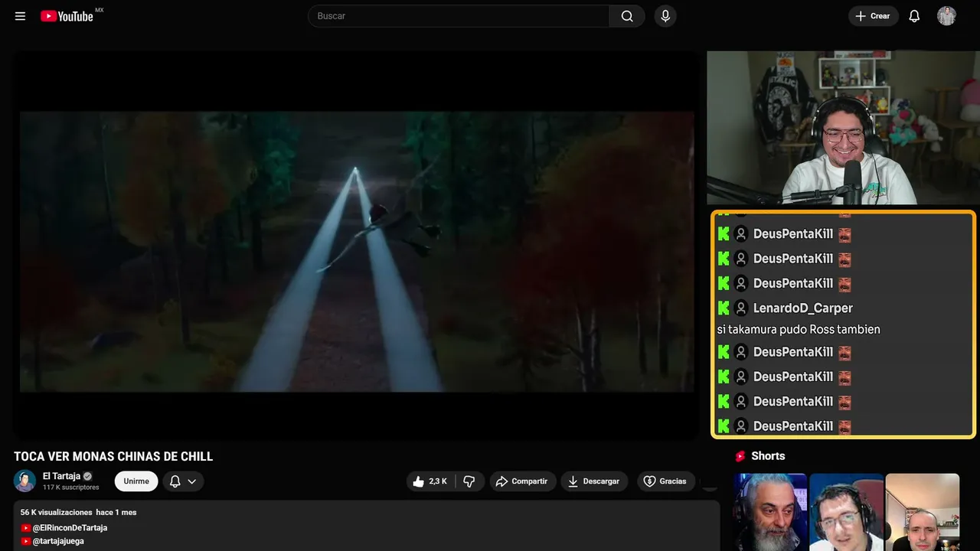Open the Short with the bald man
The height and width of the screenshot is (551, 980).
pos(923,512)
